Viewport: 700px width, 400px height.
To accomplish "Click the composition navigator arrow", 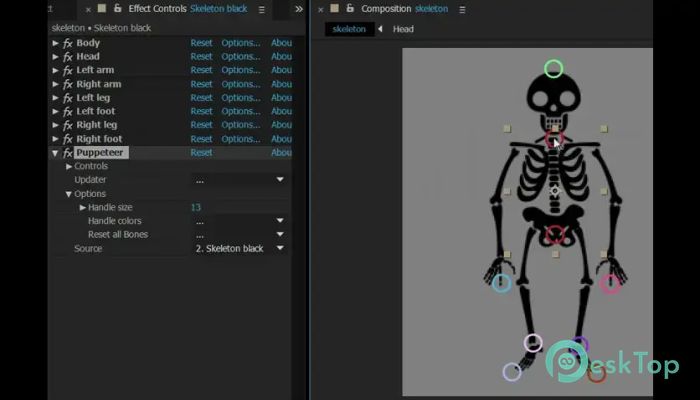I will point(380,29).
